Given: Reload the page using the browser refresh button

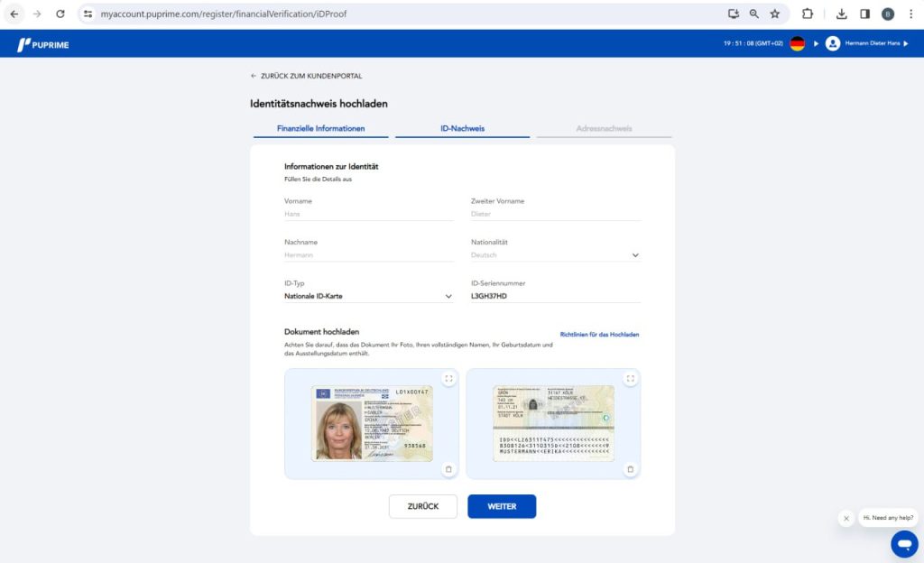Looking at the screenshot, I should click(60, 14).
